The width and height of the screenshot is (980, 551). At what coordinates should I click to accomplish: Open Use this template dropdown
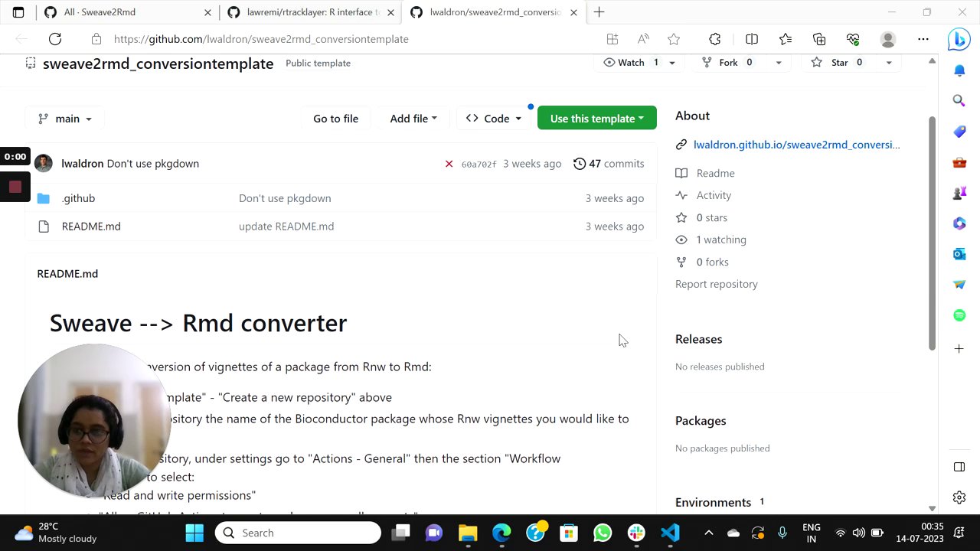click(597, 119)
